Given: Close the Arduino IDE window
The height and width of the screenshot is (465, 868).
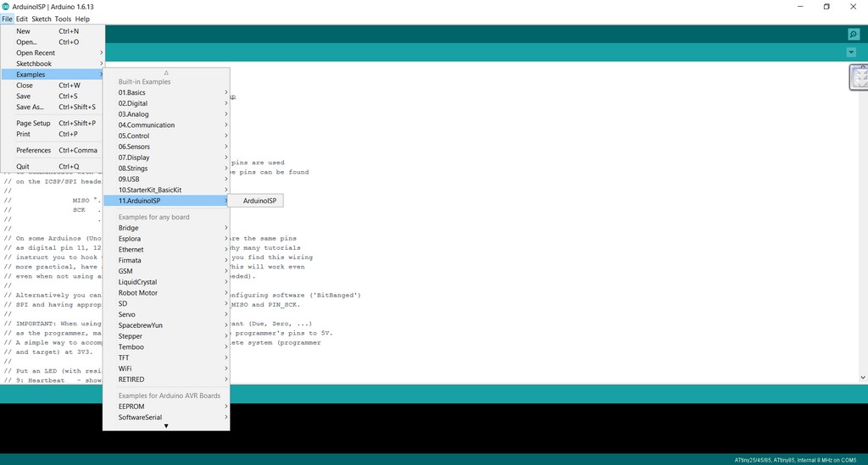Looking at the screenshot, I should point(853,7).
